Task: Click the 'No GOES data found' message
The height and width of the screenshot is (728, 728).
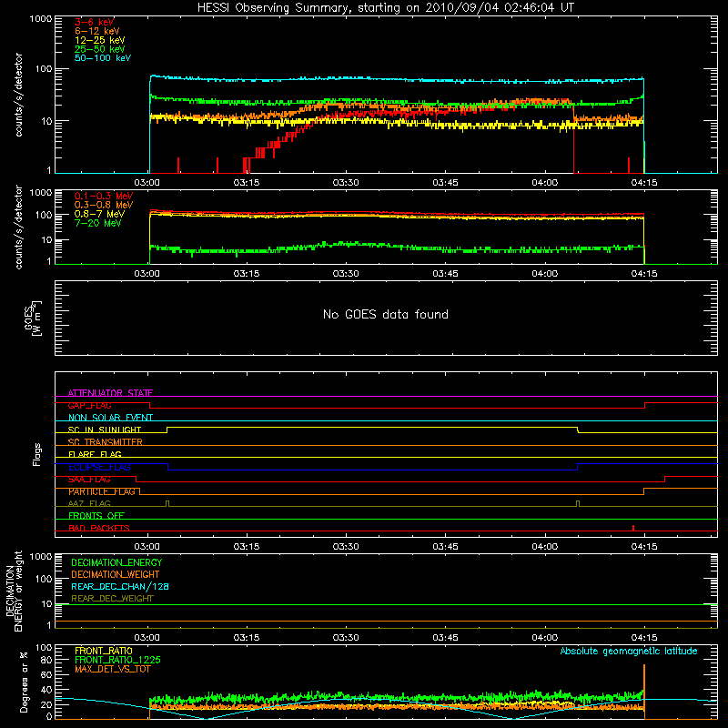Action: (x=385, y=314)
